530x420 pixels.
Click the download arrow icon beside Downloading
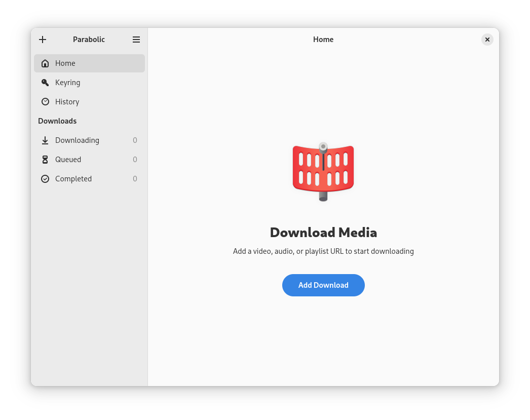pyautogui.click(x=45, y=140)
